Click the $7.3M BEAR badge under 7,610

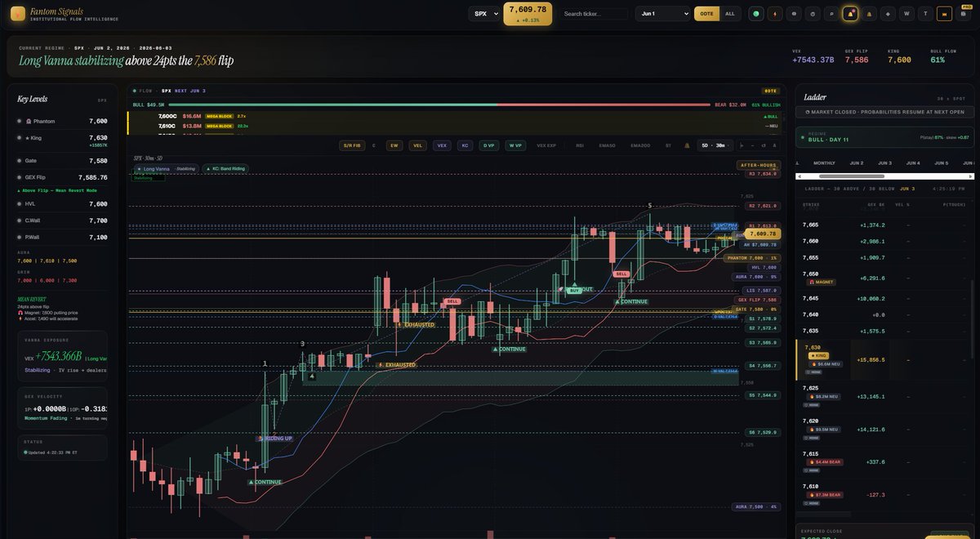coord(823,494)
